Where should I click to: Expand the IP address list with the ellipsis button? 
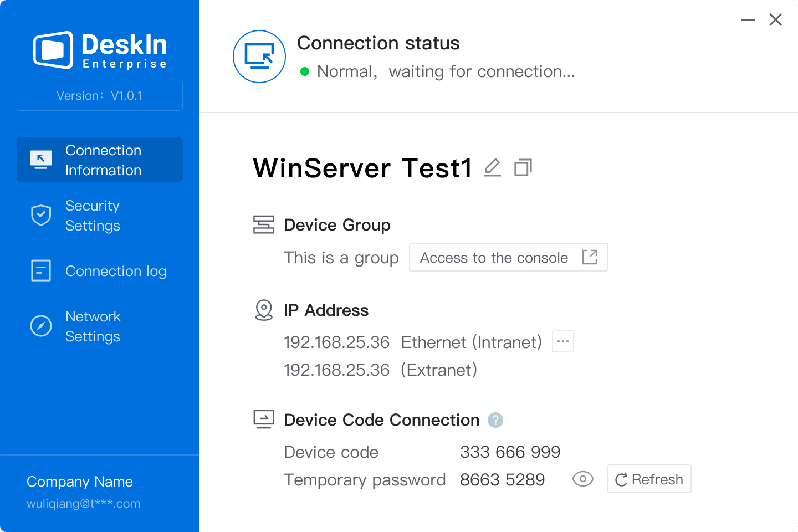click(x=562, y=341)
